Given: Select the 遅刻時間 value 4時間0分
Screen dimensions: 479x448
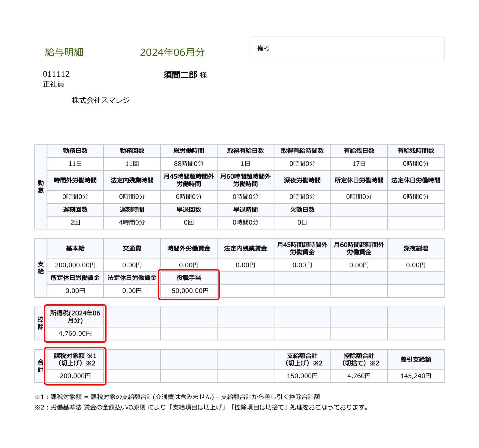Looking at the screenshot, I should (x=132, y=222).
